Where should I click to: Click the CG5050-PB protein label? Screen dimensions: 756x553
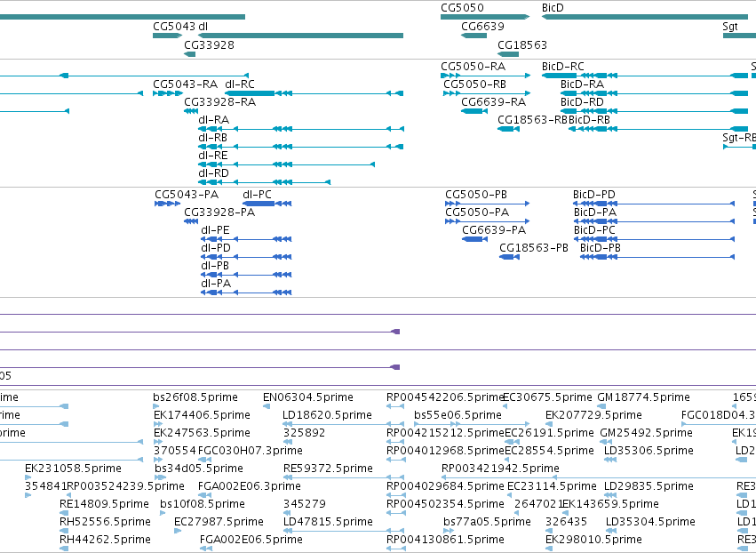476,195
